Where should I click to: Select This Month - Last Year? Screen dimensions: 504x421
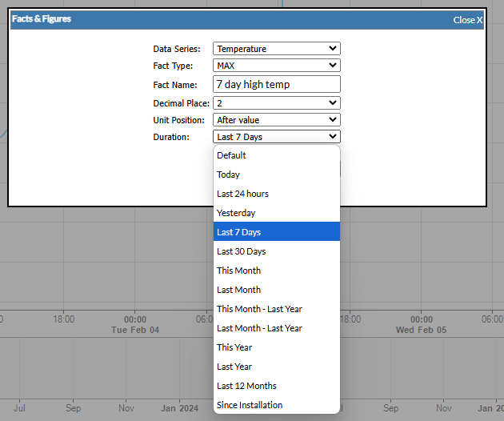coord(276,309)
